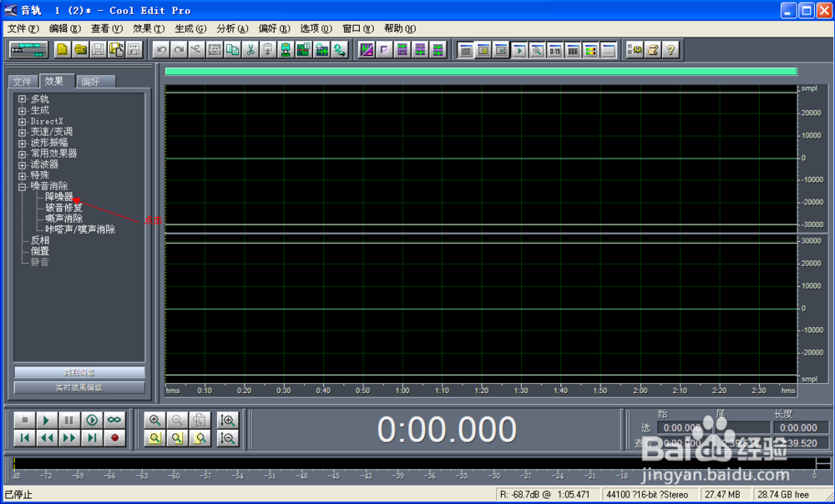Image resolution: width=835 pixels, height=504 pixels.
Task: Collapse the 噪音消除 tree node
Action: coord(22,187)
